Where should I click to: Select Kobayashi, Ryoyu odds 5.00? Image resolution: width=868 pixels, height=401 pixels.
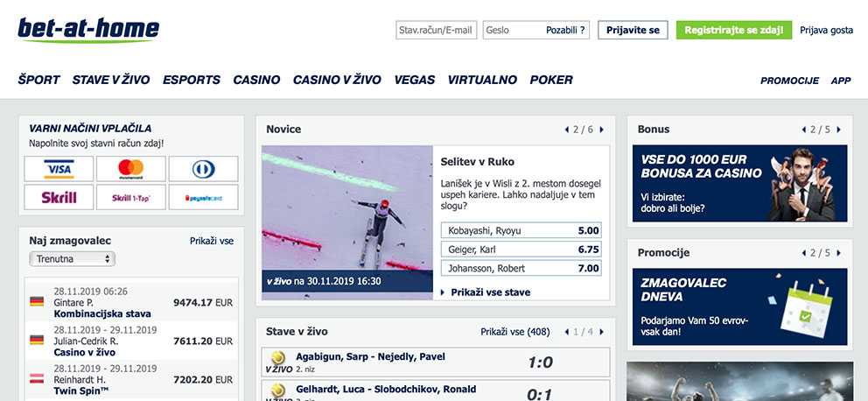521,230
